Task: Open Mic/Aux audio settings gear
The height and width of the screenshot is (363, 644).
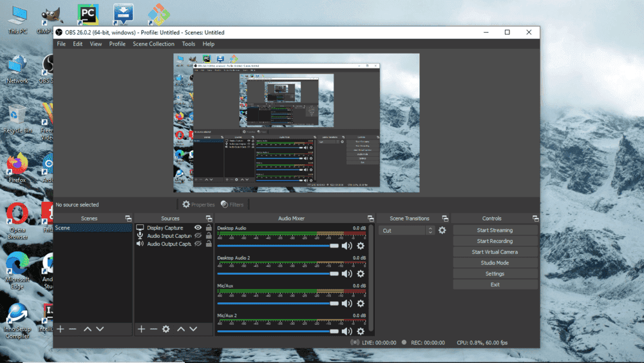Action: (x=361, y=303)
